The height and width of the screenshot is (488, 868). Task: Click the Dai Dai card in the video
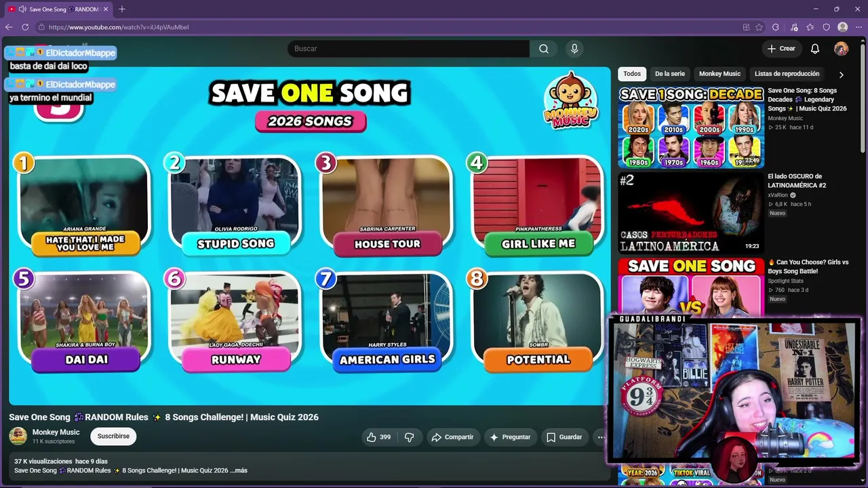[84, 322]
